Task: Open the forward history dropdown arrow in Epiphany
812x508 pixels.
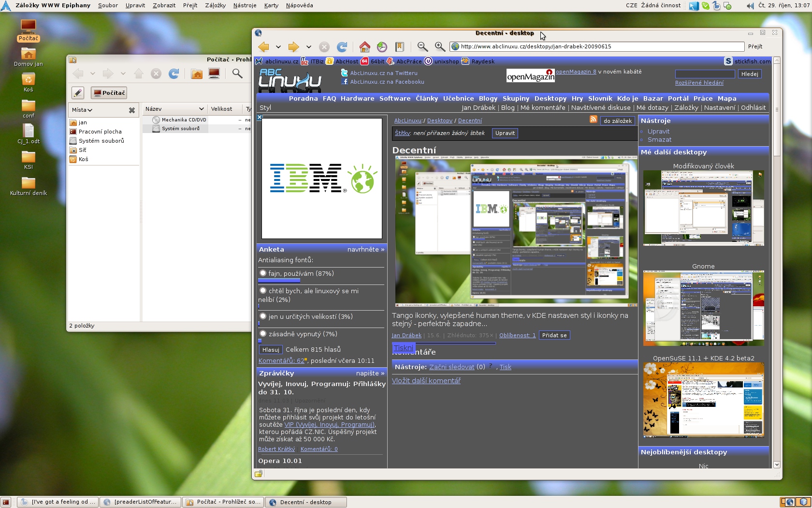Action: (308, 47)
